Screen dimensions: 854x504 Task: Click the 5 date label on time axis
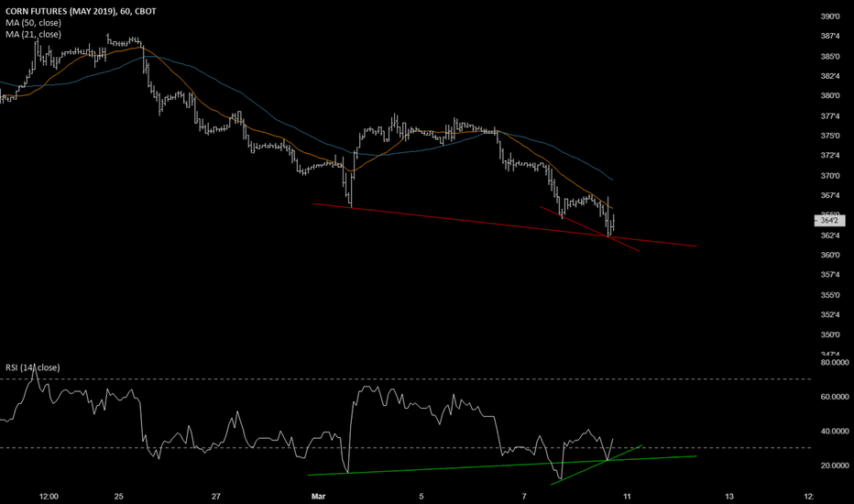click(x=421, y=497)
